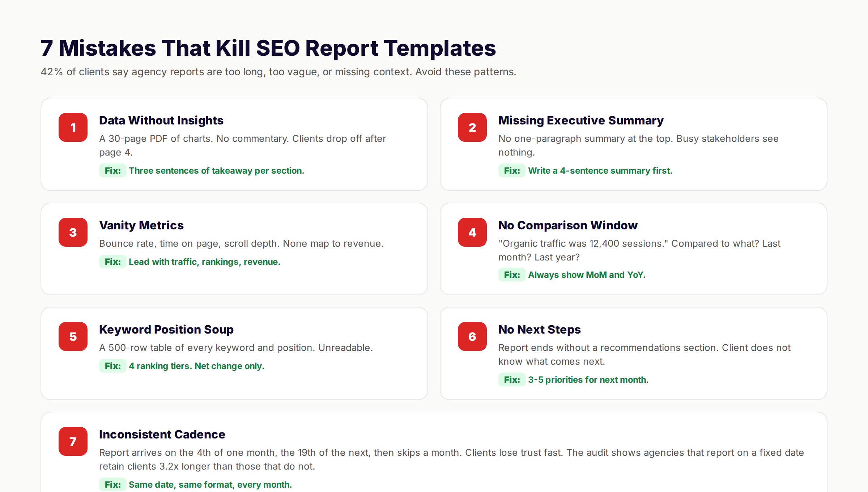Click 'Always show MoM and YoY.'
This screenshot has height=492, width=868.
tap(587, 275)
